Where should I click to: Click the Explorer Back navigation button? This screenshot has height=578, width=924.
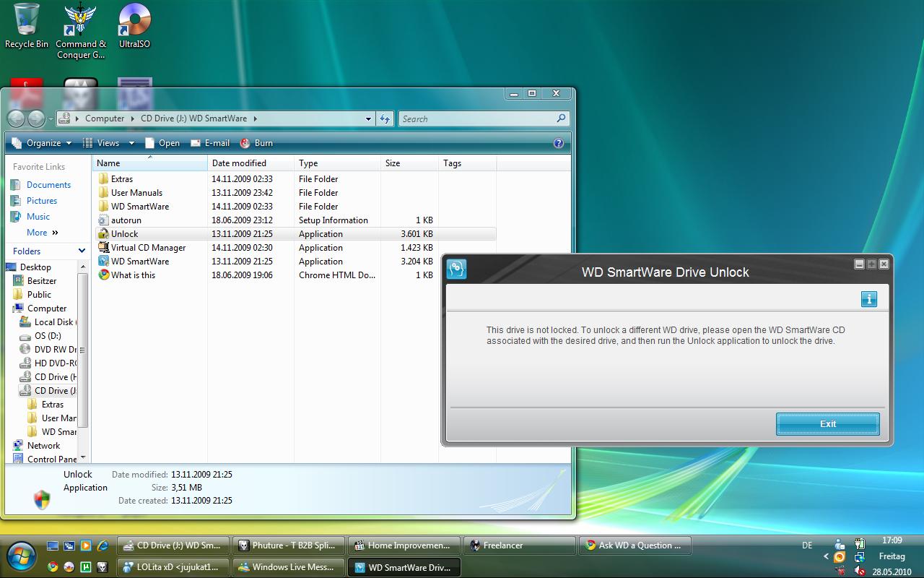[17, 118]
